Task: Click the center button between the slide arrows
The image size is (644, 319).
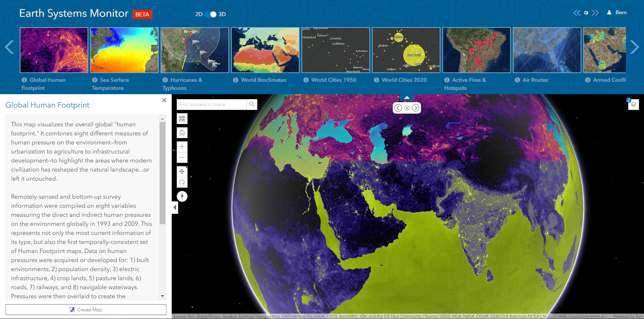Action: click(407, 108)
